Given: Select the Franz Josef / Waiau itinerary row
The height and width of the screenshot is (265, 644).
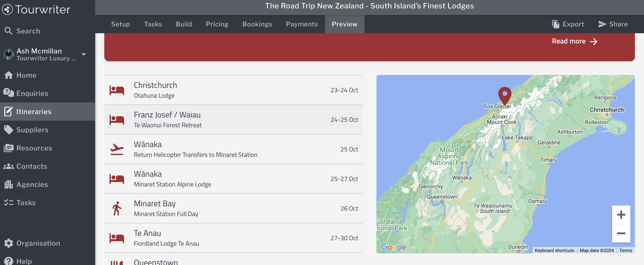Looking at the screenshot, I should (233, 120).
